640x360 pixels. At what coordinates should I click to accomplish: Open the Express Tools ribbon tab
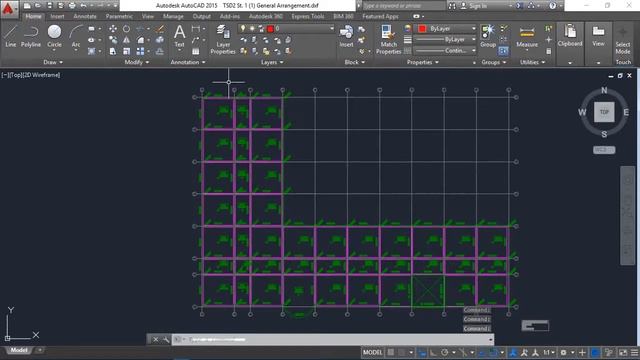pyautogui.click(x=308, y=16)
